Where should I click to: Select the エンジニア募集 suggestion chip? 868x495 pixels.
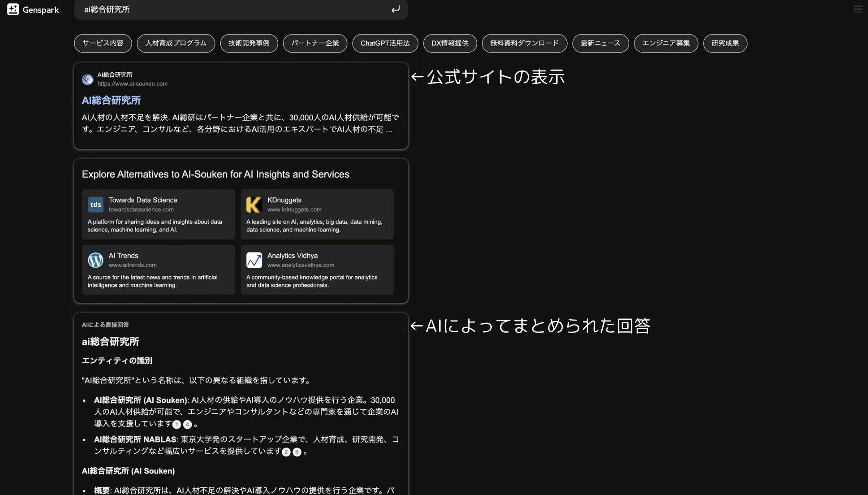(666, 43)
